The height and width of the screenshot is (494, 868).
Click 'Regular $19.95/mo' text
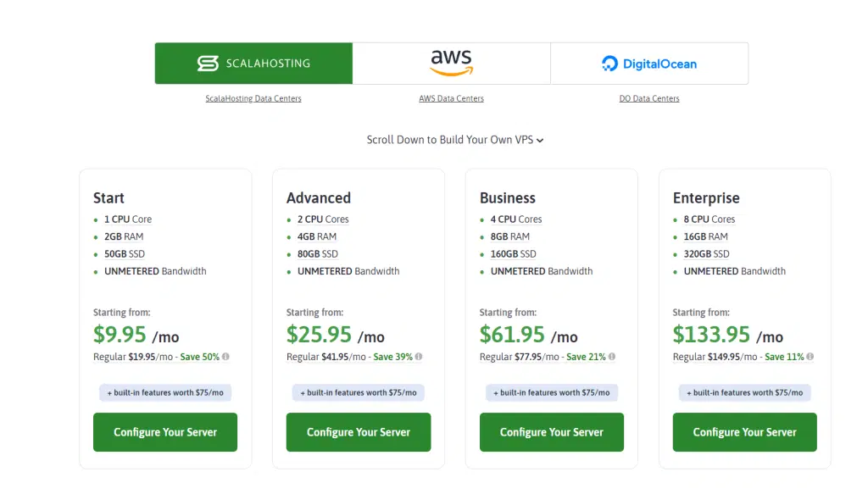coord(133,357)
